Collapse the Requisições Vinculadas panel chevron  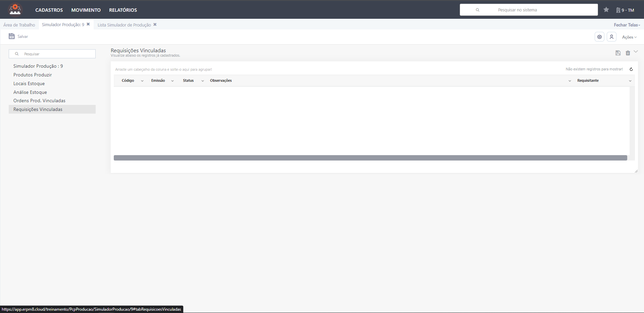click(x=636, y=52)
